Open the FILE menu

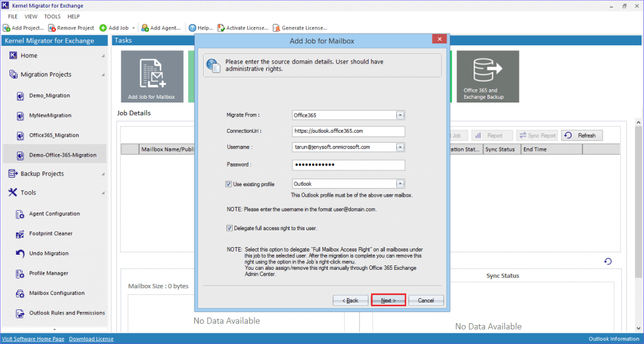tap(13, 16)
